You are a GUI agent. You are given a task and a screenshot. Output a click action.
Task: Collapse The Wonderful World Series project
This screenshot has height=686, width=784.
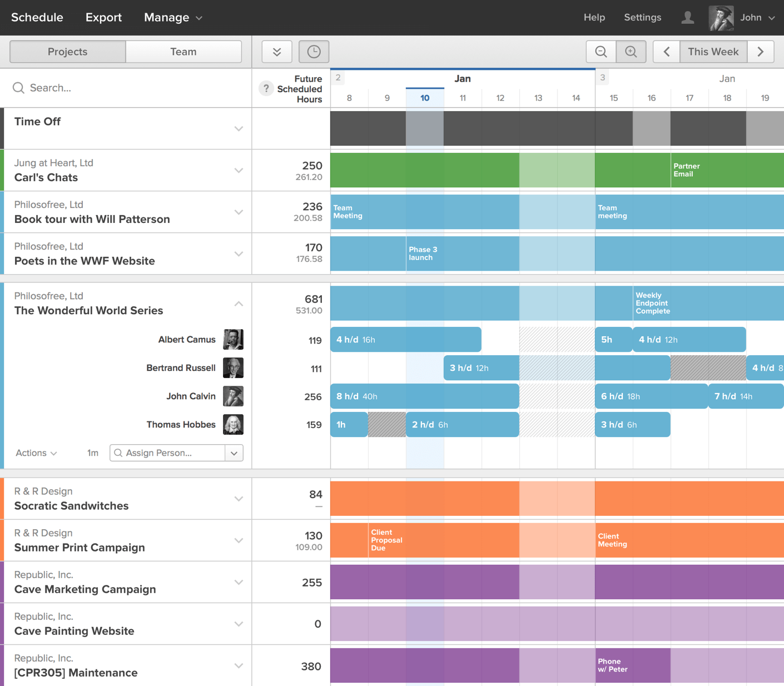click(x=239, y=304)
